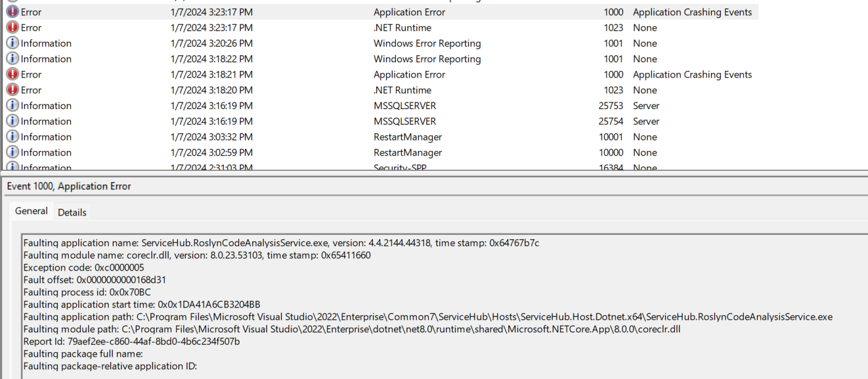Screen dimensions: 868x379
Task: Select the .NET Runtime source at 3:23:17 PM
Action: pyautogui.click(x=402, y=28)
